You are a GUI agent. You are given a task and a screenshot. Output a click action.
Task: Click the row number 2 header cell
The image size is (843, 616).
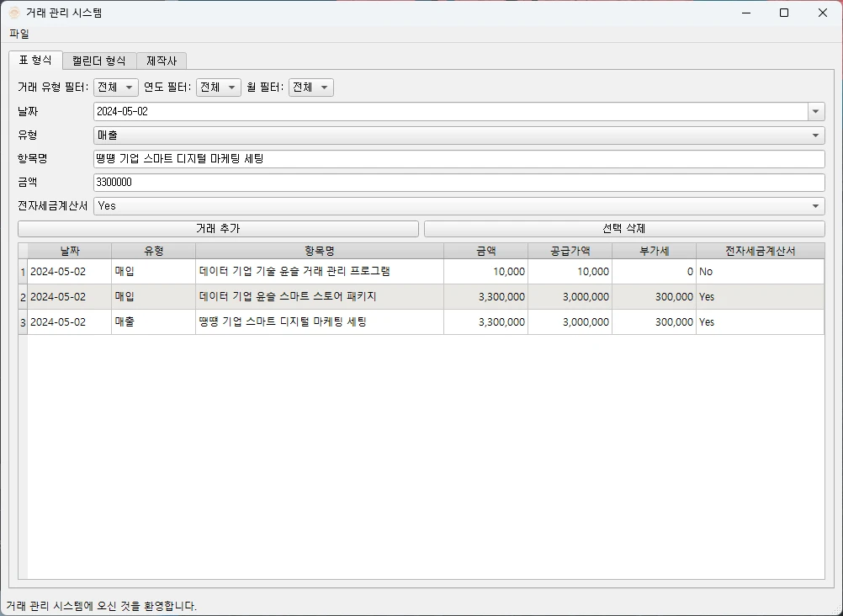point(21,296)
